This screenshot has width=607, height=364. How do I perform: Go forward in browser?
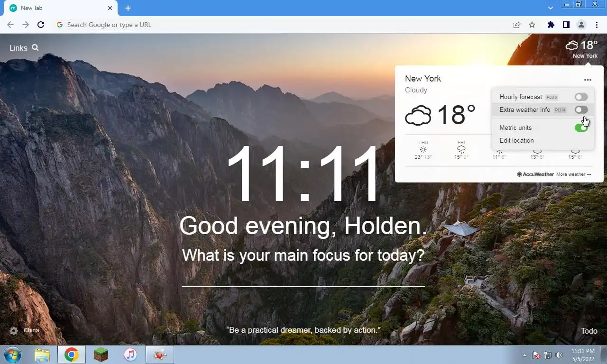(26, 25)
